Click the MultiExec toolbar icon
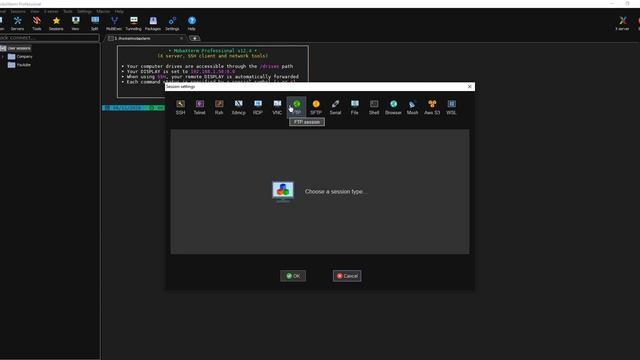The height and width of the screenshot is (360, 640). pyautogui.click(x=114, y=23)
